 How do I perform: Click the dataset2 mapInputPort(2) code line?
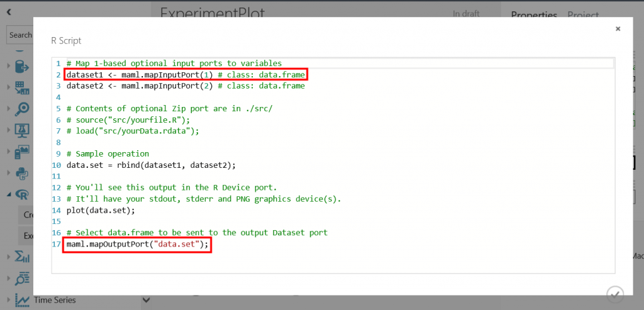tap(186, 86)
